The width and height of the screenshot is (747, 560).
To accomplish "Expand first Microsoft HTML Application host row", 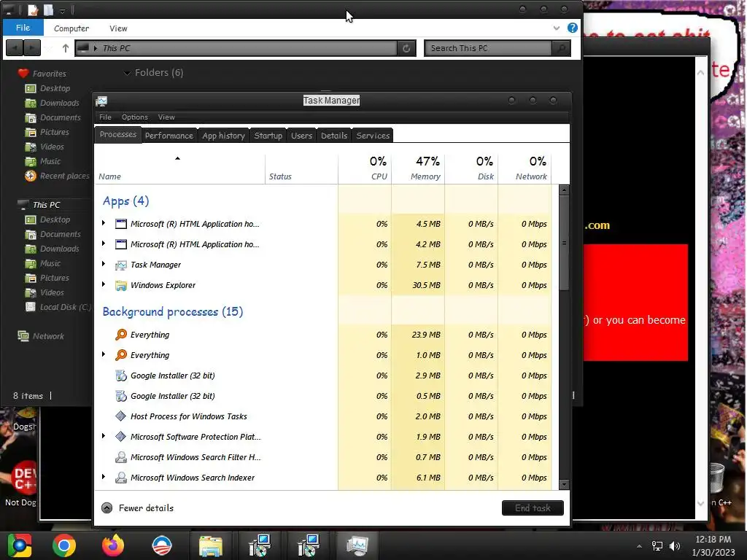I will pyautogui.click(x=104, y=223).
